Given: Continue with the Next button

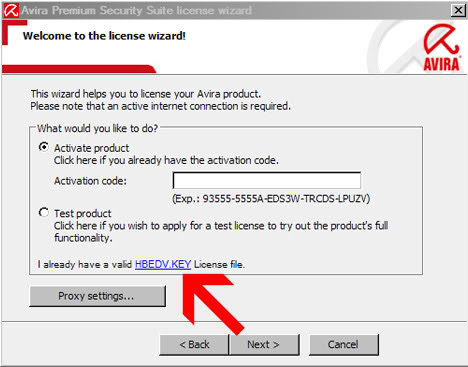Looking at the screenshot, I should click(x=263, y=345).
